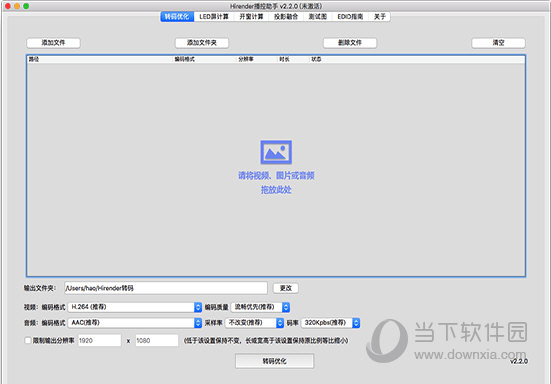Maximize the window with the green button
This screenshot has width=551, height=384.
(26, 6)
